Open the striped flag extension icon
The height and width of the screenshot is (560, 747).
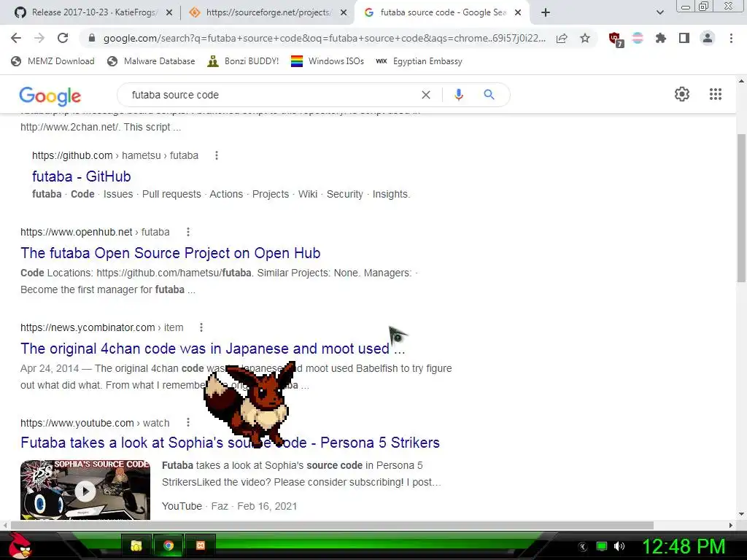(638, 38)
